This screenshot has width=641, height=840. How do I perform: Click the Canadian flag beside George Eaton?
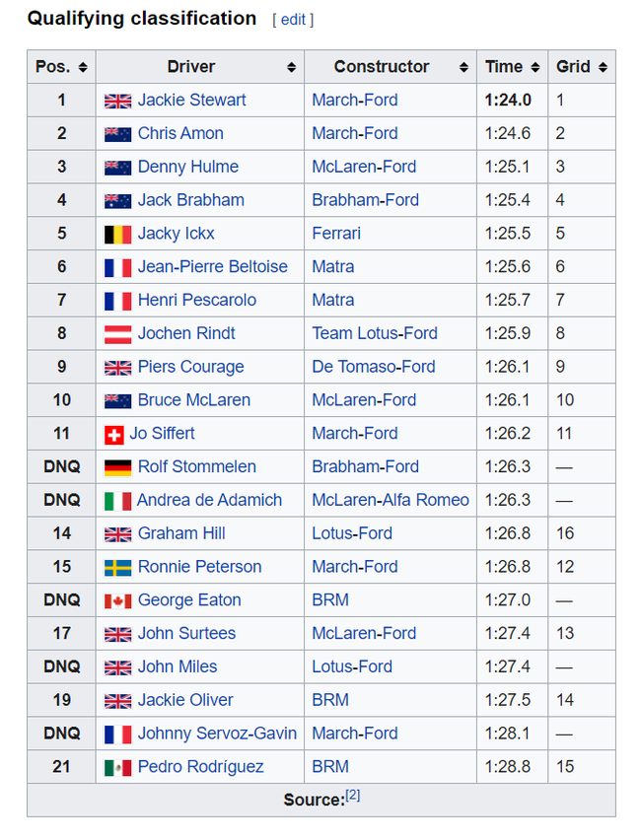tap(117, 601)
